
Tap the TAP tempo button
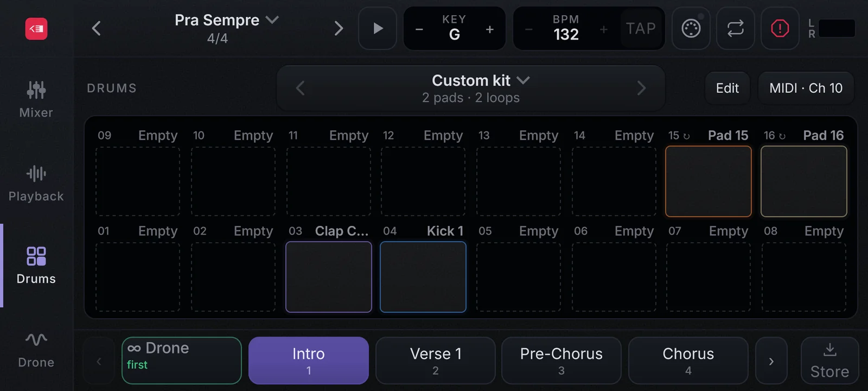(641, 28)
